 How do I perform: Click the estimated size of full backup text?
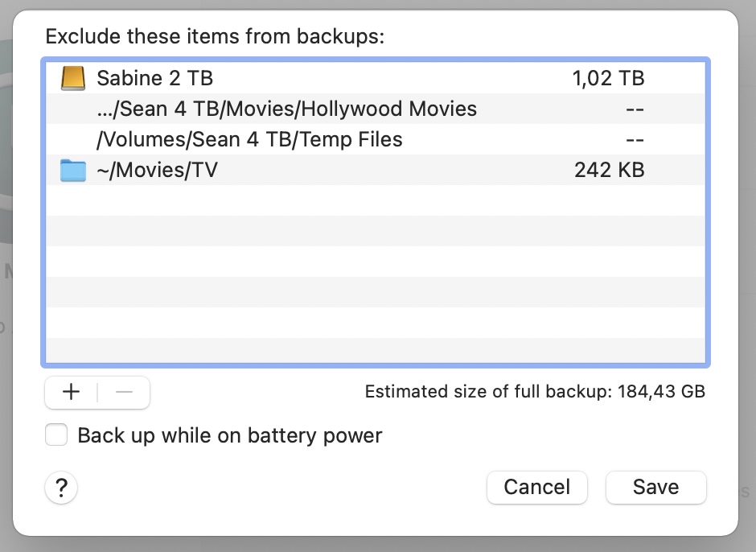(x=535, y=392)
